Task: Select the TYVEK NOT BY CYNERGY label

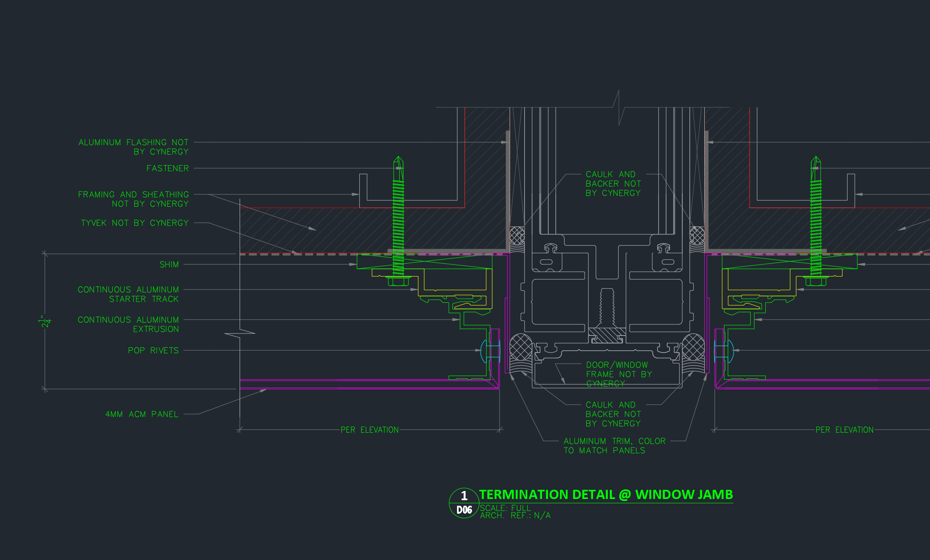Action: pyautogui.click(x=134, y=223)
